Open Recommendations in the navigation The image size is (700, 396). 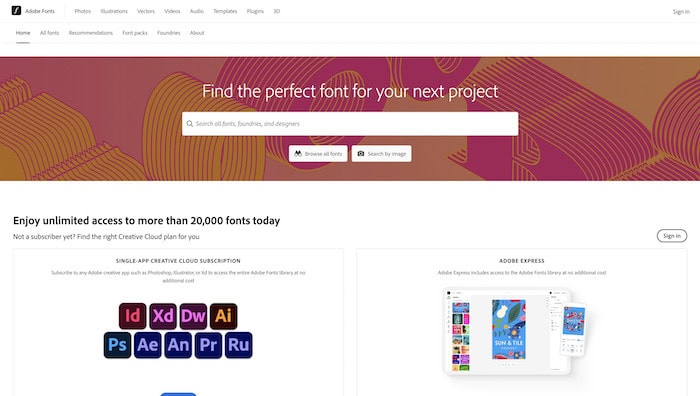point(91,33)
